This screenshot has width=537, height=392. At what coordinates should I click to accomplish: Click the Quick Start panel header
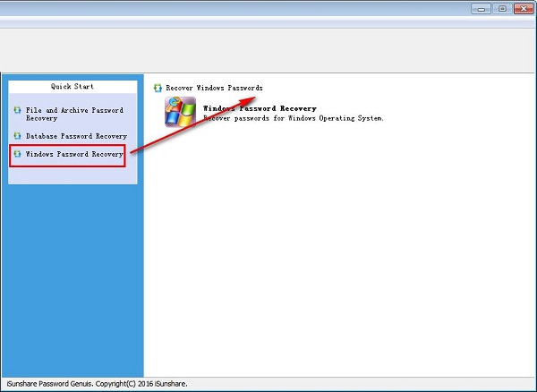tap(72, 87)
